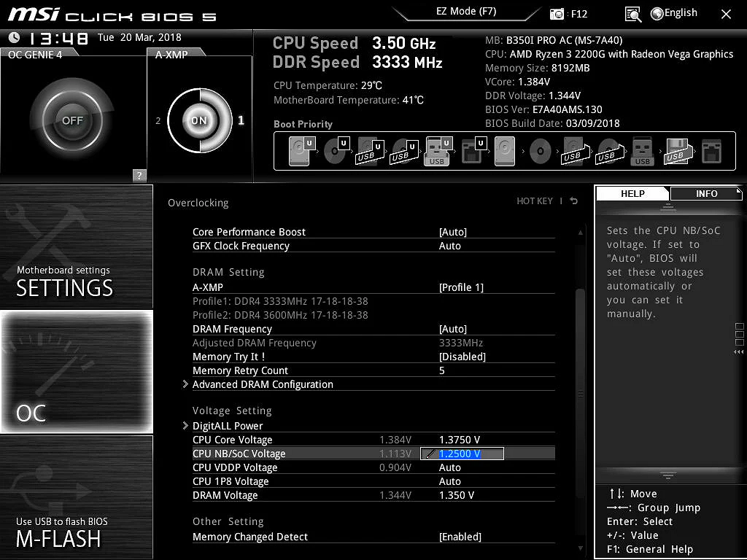Click the clock icon beside the time
Screen dimensions: 747x560
15,37
